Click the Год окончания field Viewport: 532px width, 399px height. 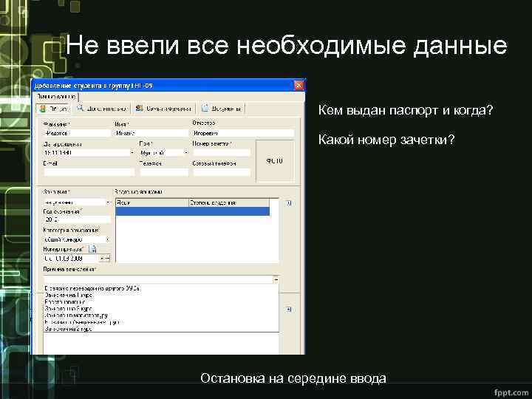point(78,219)
